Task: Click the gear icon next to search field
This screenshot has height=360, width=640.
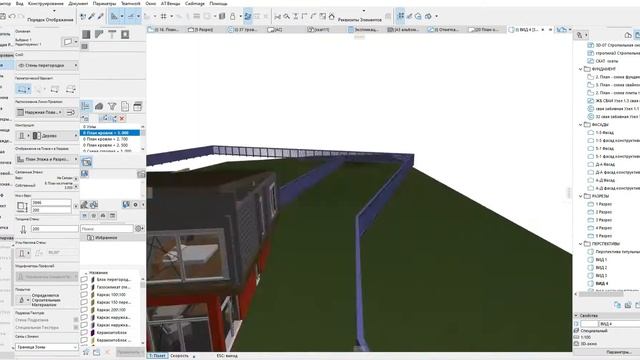Action: (139, 229)
